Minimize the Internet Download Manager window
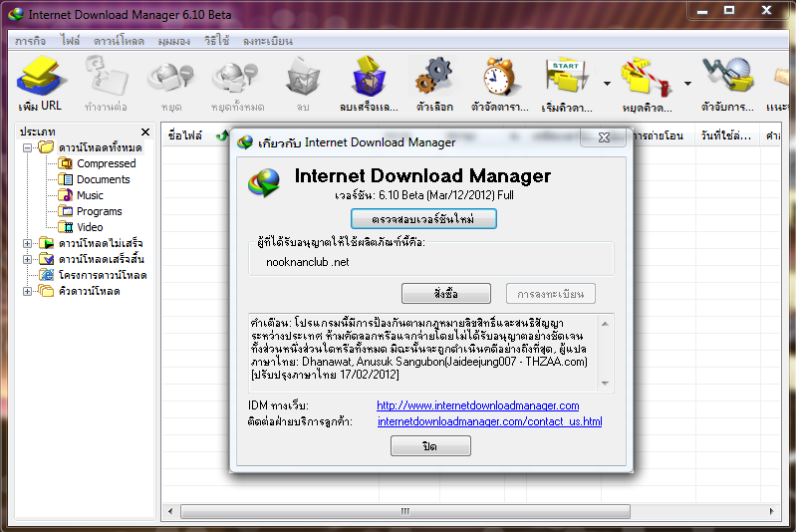Viewport: 796px width, 532px height. point(702,11)
